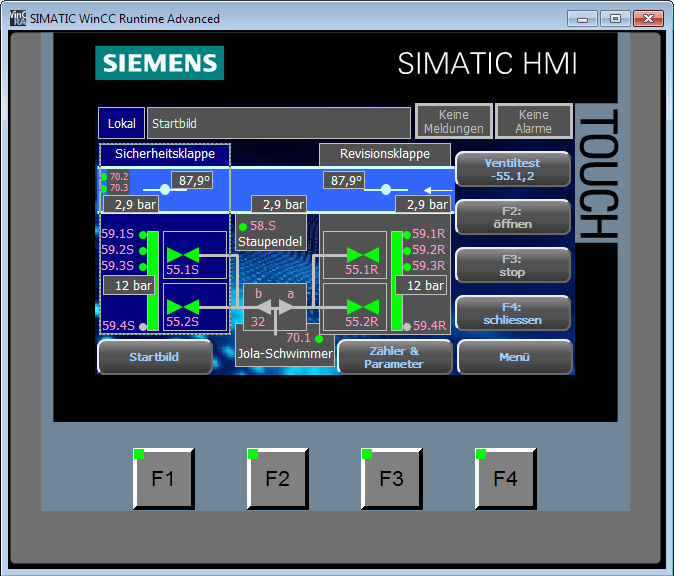674x576 pixels.
Task: Click SIMATIC WinCC Runtime title bar icon
Action: (x=17, y=18)
